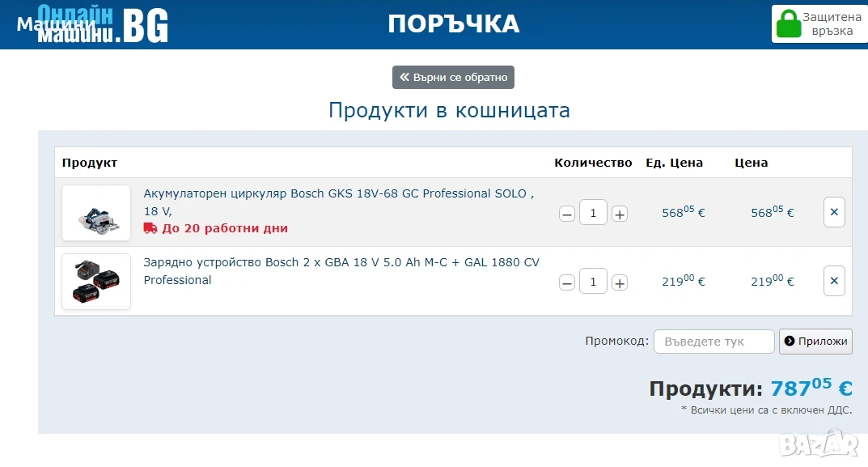Open Акумулаторен циркуляр Bosch GKS 18V-68 product link
This screenshot has width=868, height=467.
[x=338, y=202]
